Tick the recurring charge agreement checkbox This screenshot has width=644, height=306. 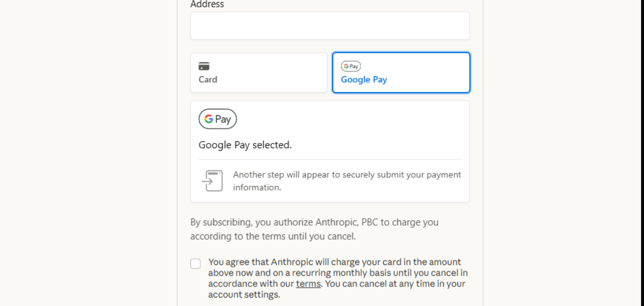point(196,264)
